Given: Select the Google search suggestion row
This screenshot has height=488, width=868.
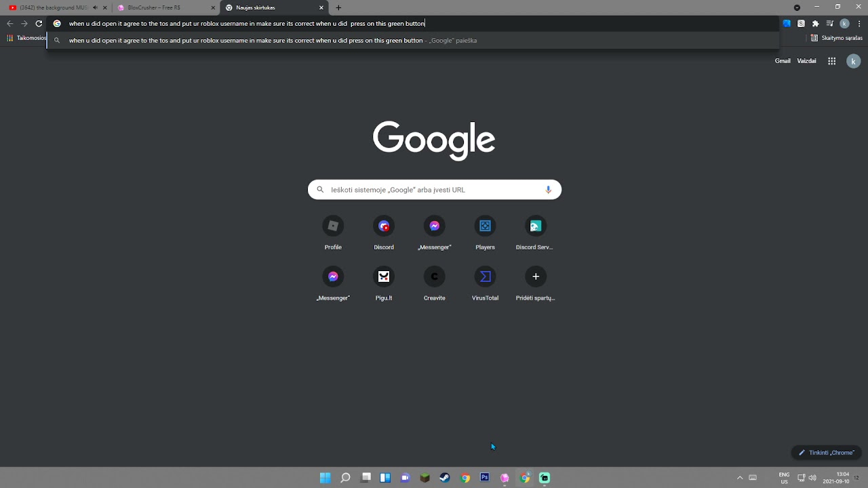Looking at the screenshot, I should click(412, 40).
